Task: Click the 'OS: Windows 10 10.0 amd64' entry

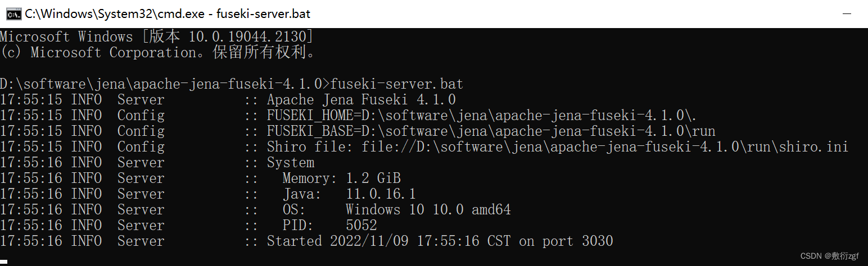Action: (x=396, y=210)
